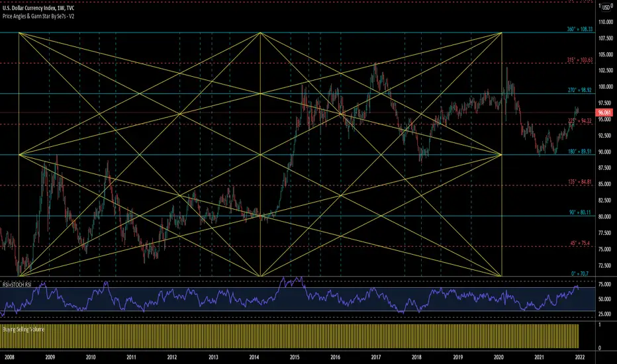The height and width of the screenshot is (364, 617).
Task: Click the 2010 label on time axis
Action: pyautogui.click(x=91, y=357)
